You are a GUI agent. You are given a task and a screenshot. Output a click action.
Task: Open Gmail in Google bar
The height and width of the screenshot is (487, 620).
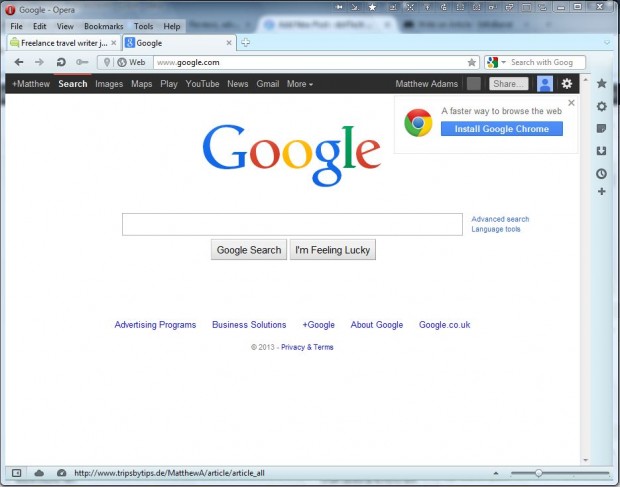[268, 84]
